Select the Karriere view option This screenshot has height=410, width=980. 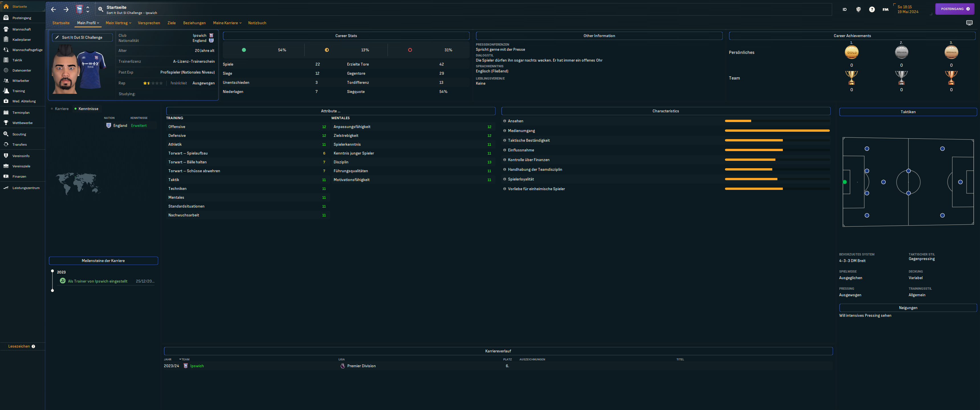click(60, 109)
